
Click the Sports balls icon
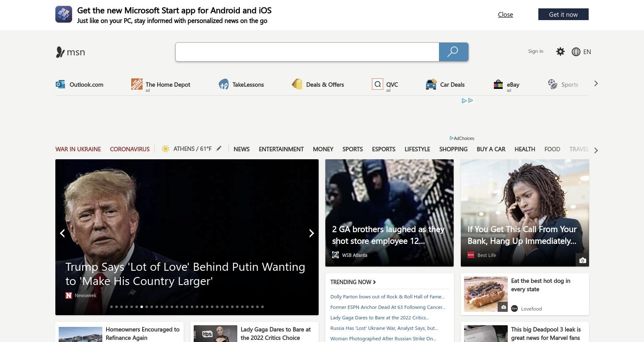553,84
